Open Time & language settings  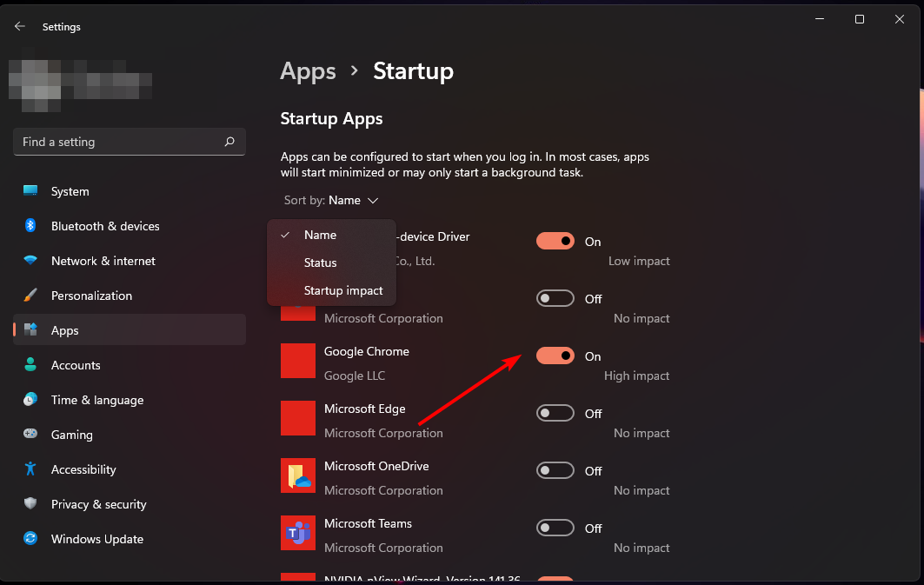[130, 400]
